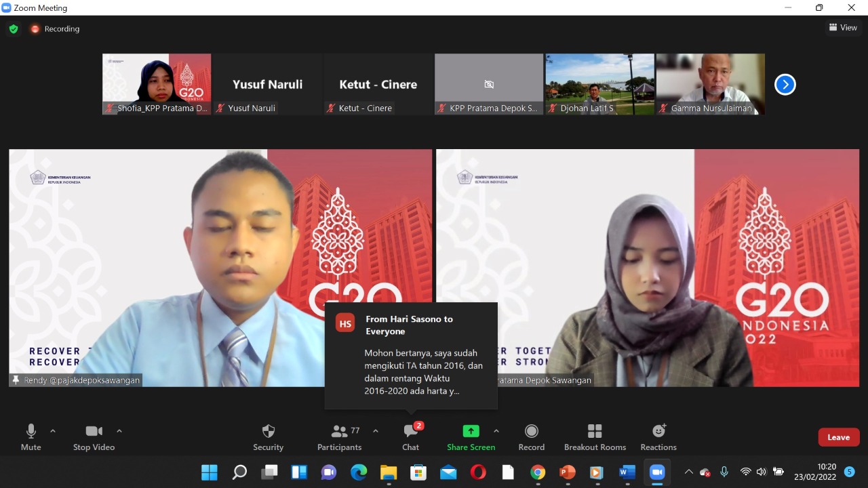The height and width of the screenshot is (488, 868).
Task: Start sharing with Share Screen
Action: coord(471,437)
